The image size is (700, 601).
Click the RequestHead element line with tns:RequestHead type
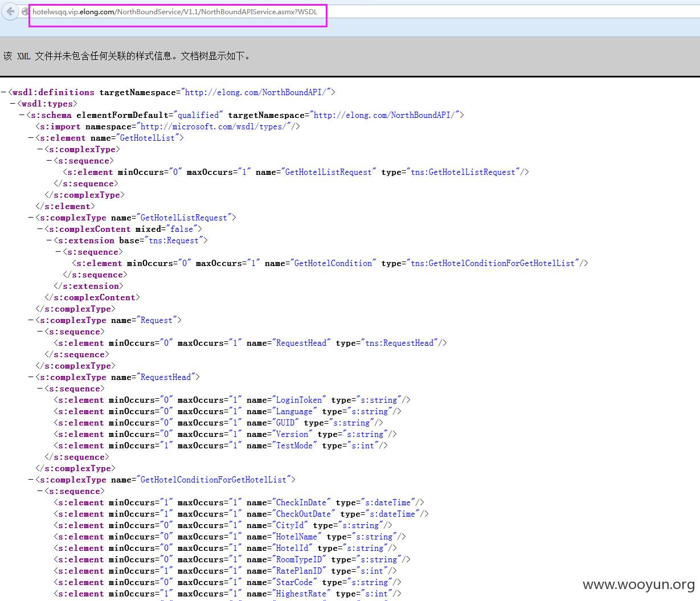250,343
